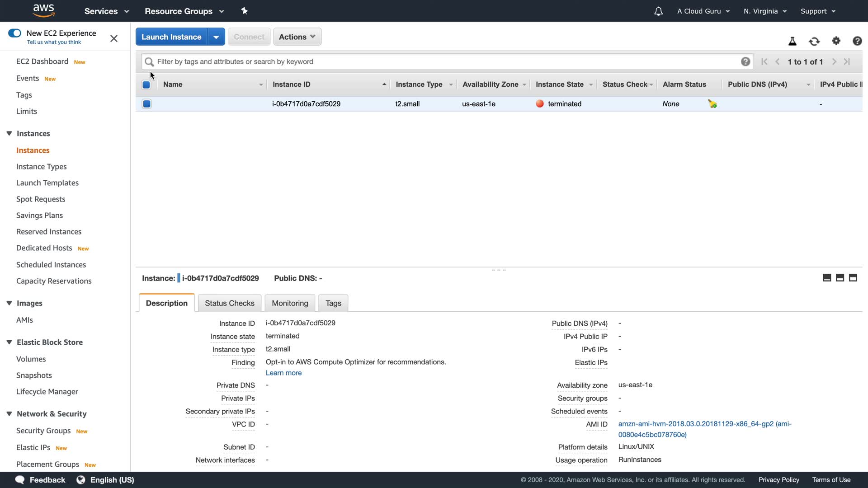This screenshot has width=868, height=488.
Task: Switch to the Status Checks tab
Action: (x=229, y=303)
